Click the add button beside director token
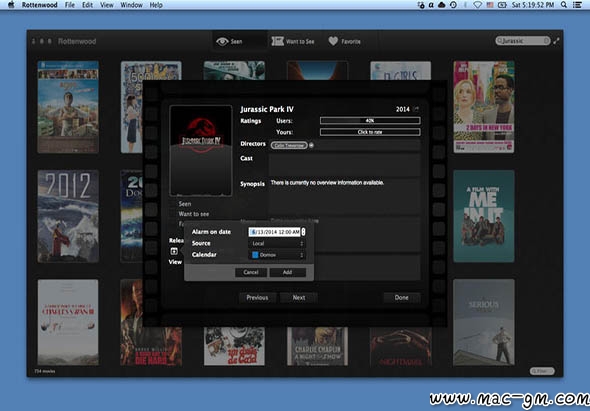 coord(311,145)
